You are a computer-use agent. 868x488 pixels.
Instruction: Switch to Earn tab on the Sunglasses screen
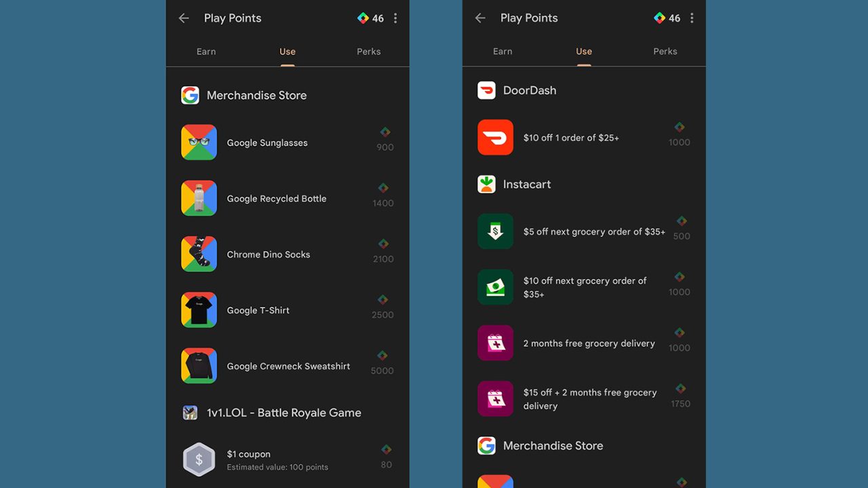pyautogui.click(x=206, y=52)
